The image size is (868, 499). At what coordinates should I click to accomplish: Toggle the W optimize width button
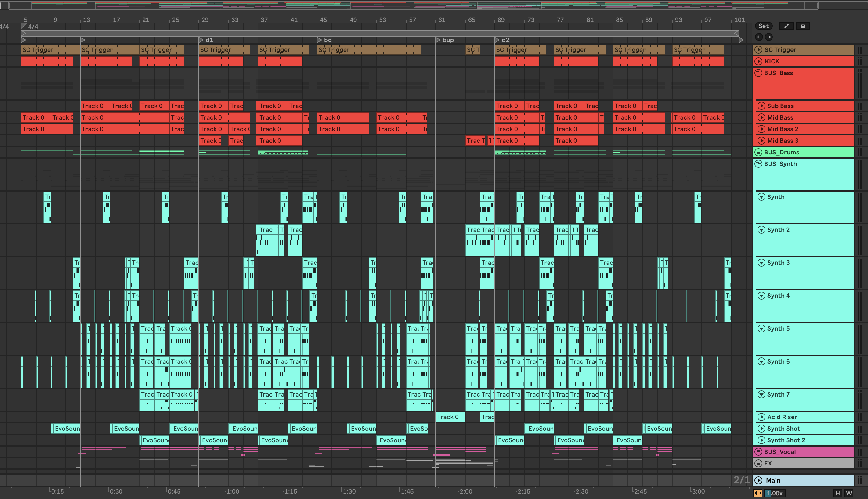(849, 493)
